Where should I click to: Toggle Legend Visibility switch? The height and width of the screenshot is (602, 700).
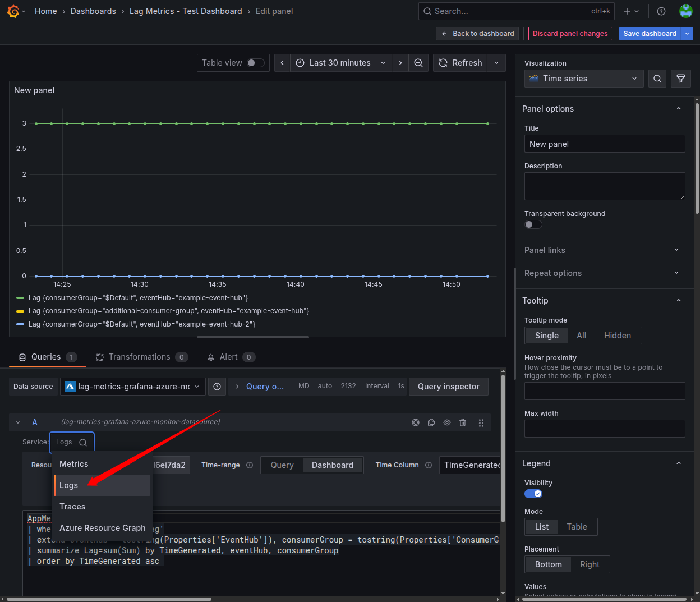[x=533, y=494]
